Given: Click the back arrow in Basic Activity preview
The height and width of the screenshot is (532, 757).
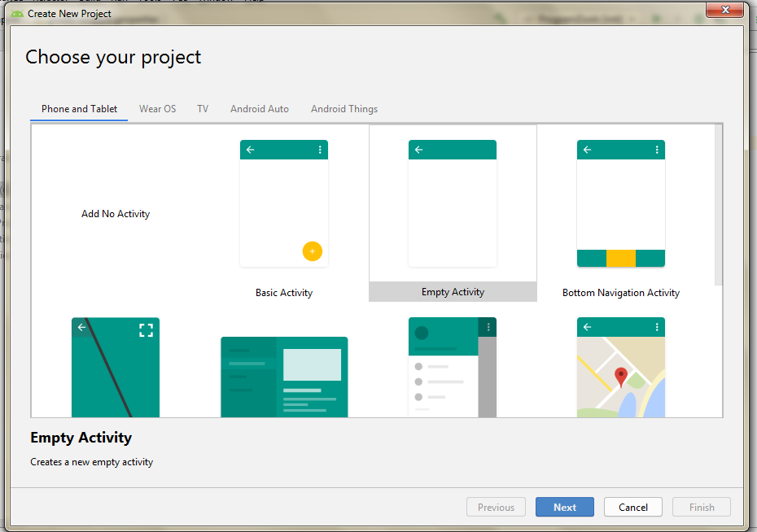Looking at the screenshot, I should coord(250,150).
